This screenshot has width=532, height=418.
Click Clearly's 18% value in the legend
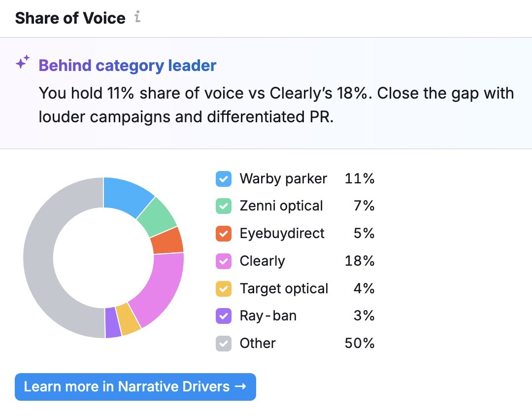click(360, 261)
